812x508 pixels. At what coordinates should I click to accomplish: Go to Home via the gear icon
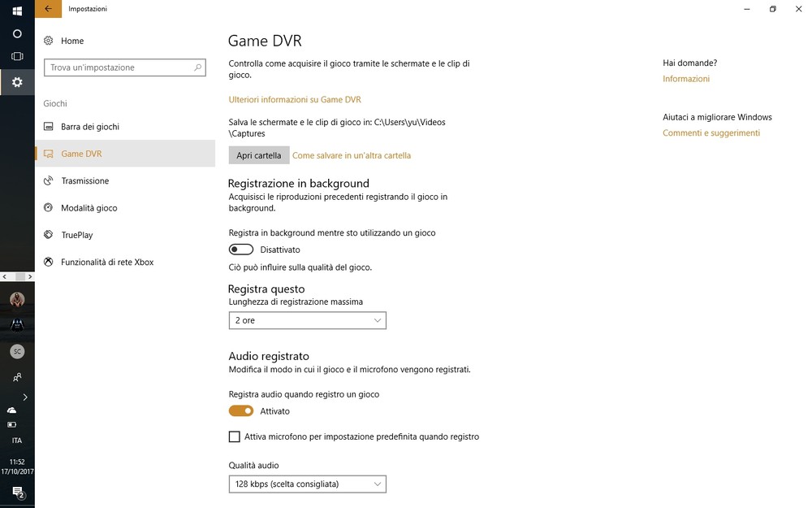coord(49,41)
